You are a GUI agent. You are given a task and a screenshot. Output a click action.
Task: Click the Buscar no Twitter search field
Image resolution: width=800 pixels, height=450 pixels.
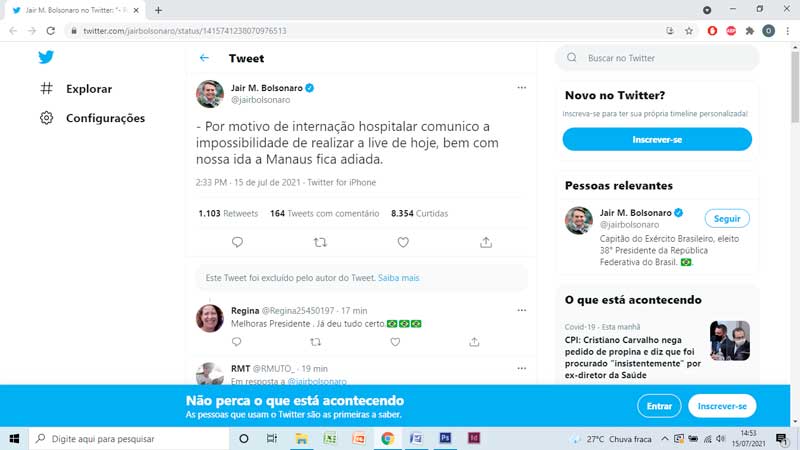657,58
